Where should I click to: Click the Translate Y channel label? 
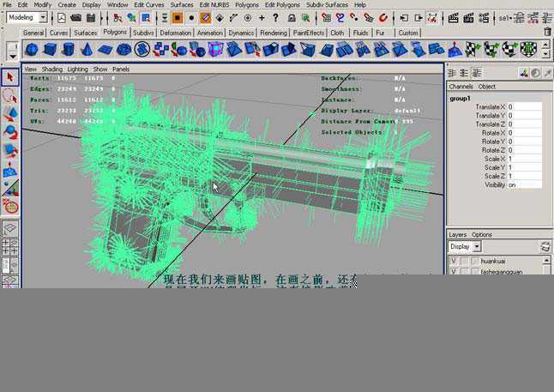pos(490,116)
